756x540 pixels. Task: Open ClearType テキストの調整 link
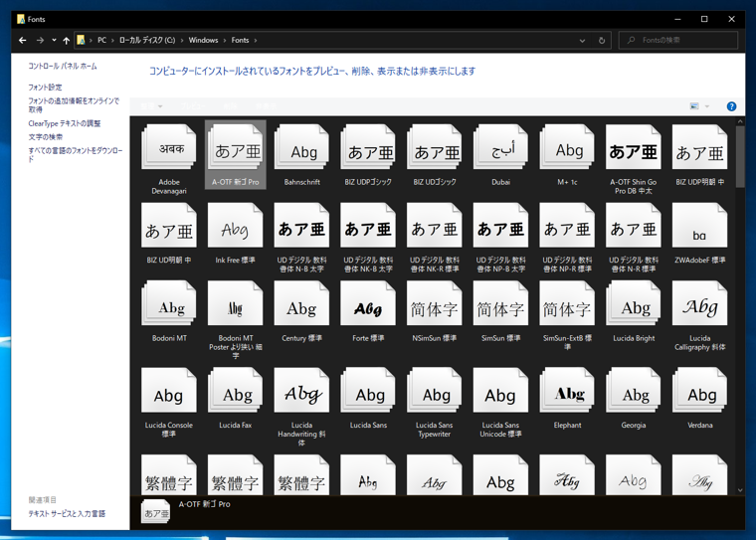click(x=64, y=123)
